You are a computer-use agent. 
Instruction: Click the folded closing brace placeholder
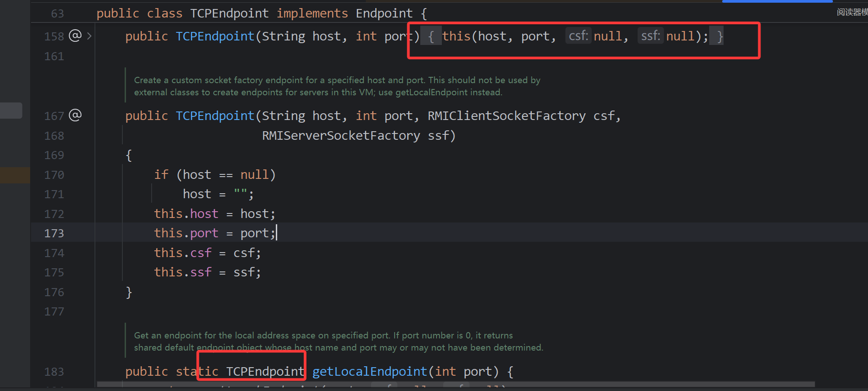[x=720, y=36]
